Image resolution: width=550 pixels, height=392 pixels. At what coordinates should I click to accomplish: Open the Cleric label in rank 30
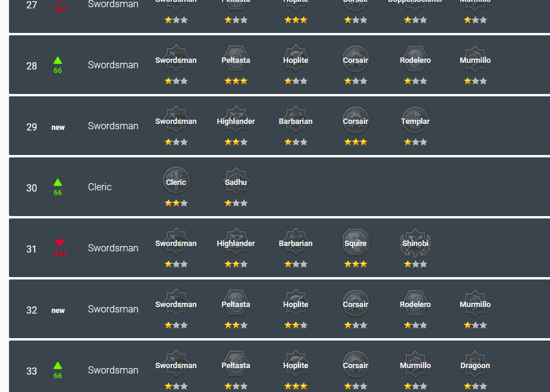pos(99,187)
